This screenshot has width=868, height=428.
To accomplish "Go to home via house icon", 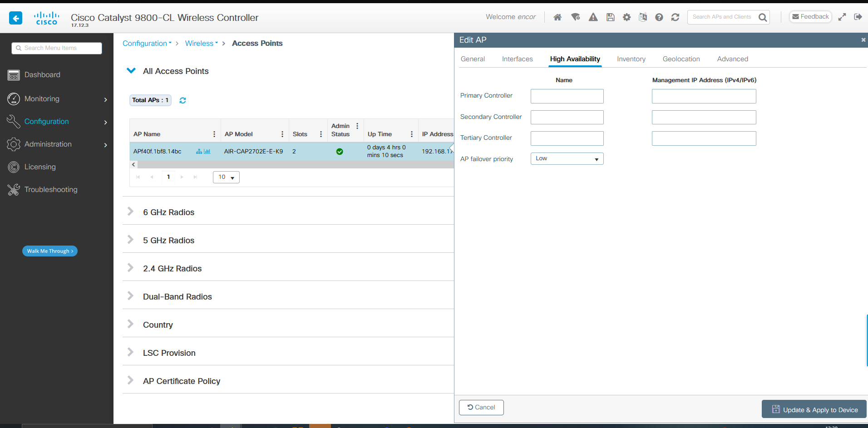I will 557,17.
